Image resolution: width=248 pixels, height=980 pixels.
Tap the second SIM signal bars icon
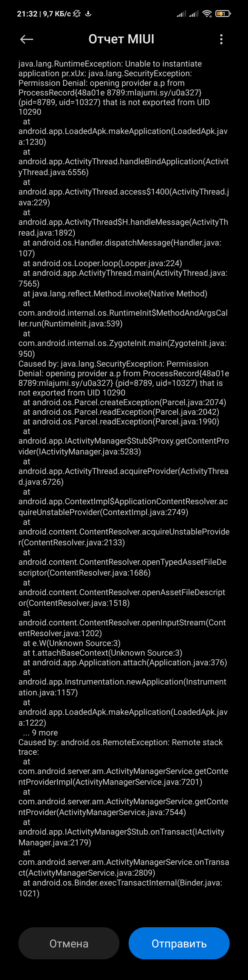[194, 14]
